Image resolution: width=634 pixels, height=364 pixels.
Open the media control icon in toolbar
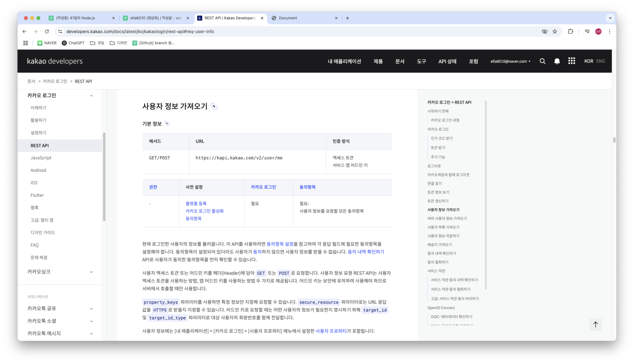pyautogui.click(x=587, y=32)
